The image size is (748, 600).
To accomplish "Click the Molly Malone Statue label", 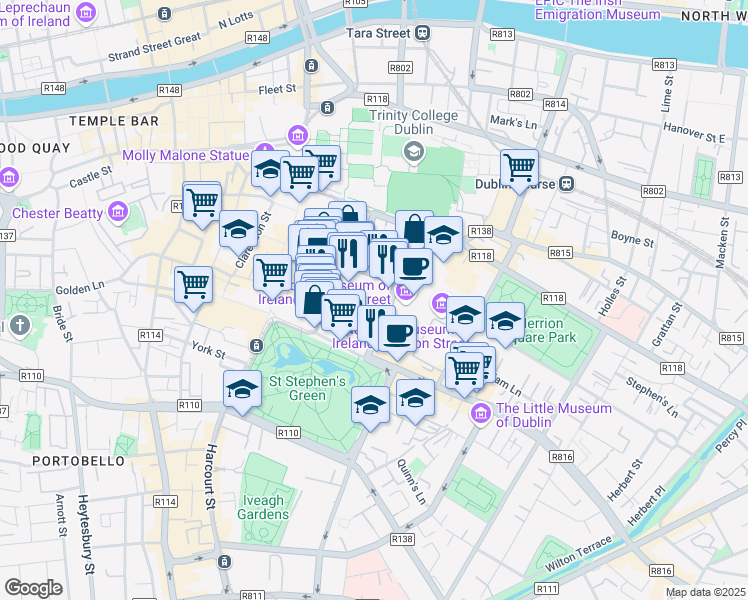I will (186, 155).
